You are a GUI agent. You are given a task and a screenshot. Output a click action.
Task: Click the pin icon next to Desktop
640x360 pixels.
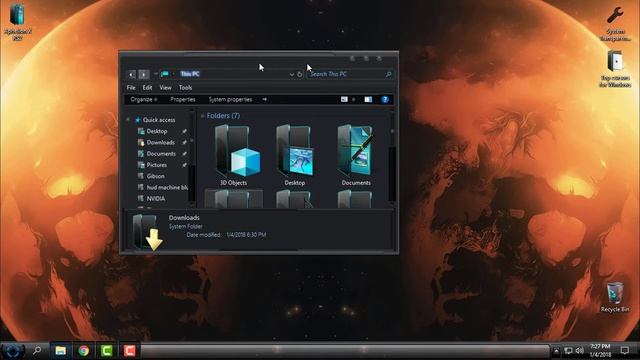point(184,131)
